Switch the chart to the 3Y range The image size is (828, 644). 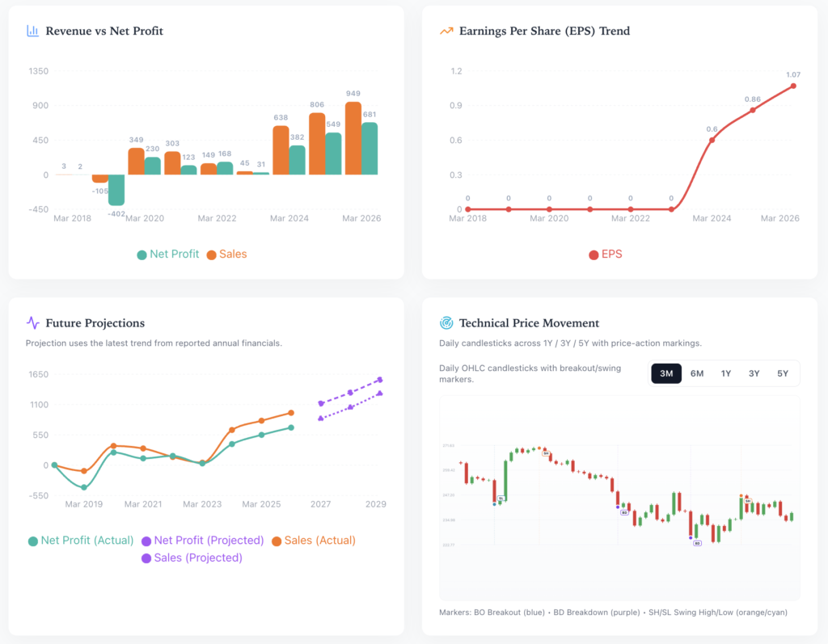pyautogui.click(x=754, y=373)
